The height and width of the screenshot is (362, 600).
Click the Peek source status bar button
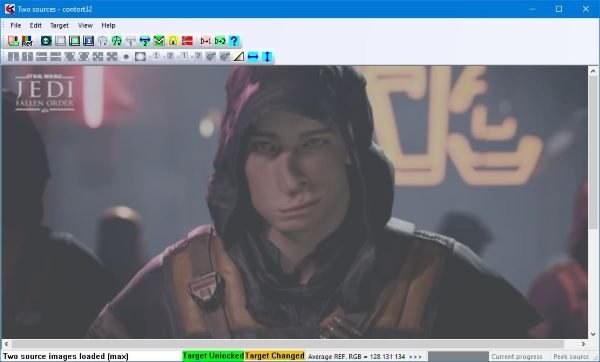(x=571, y=357)
